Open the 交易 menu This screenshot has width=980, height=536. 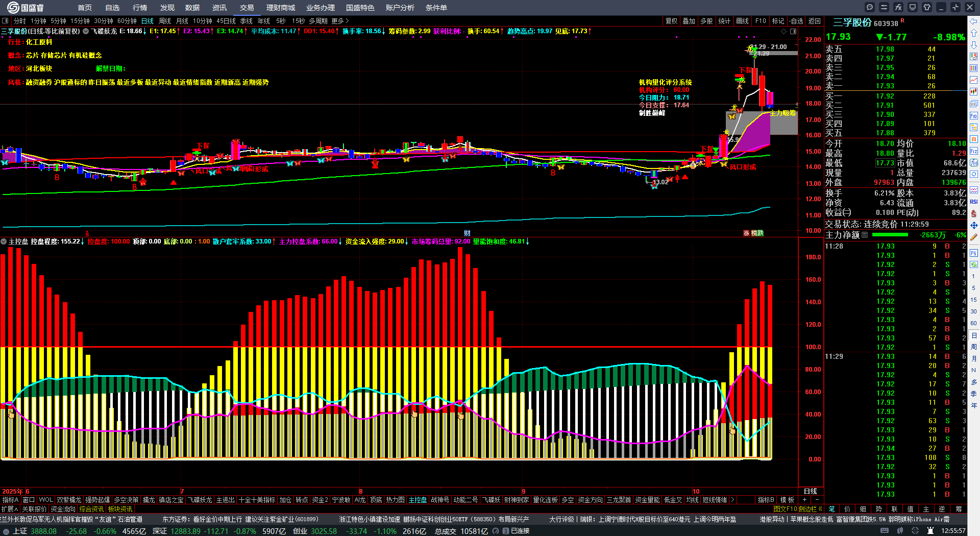pyautogui.click(x=247, y=8)
